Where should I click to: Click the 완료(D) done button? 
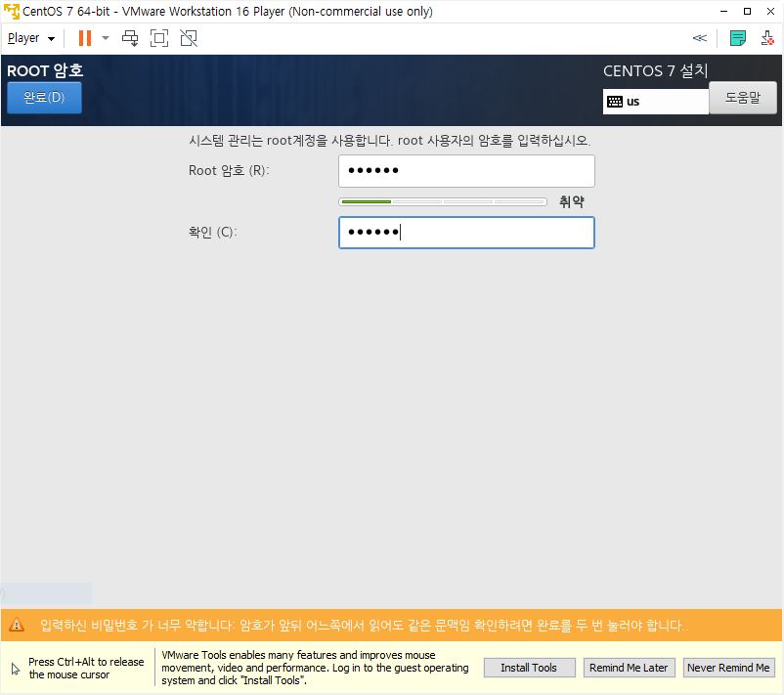click(x=44, y=97)
